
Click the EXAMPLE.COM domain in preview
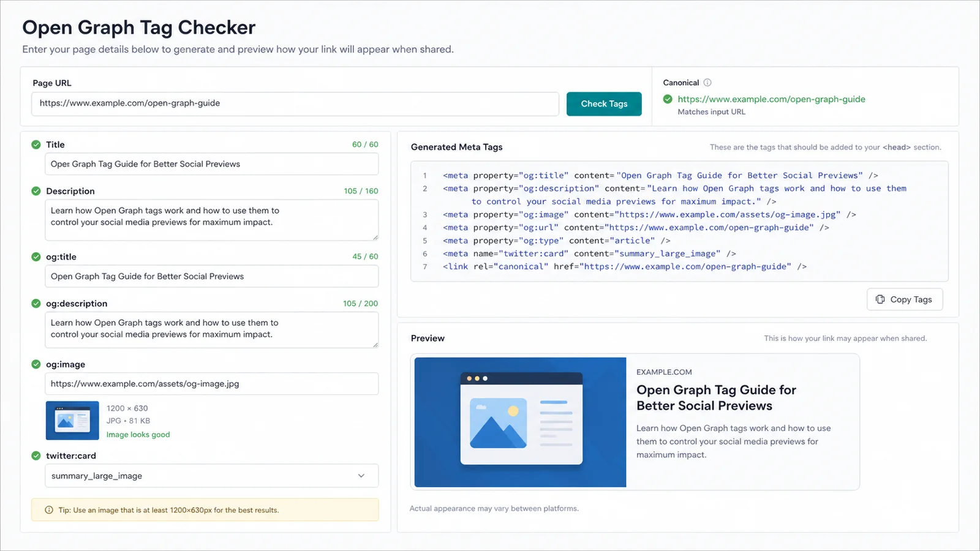pos(664,372)
